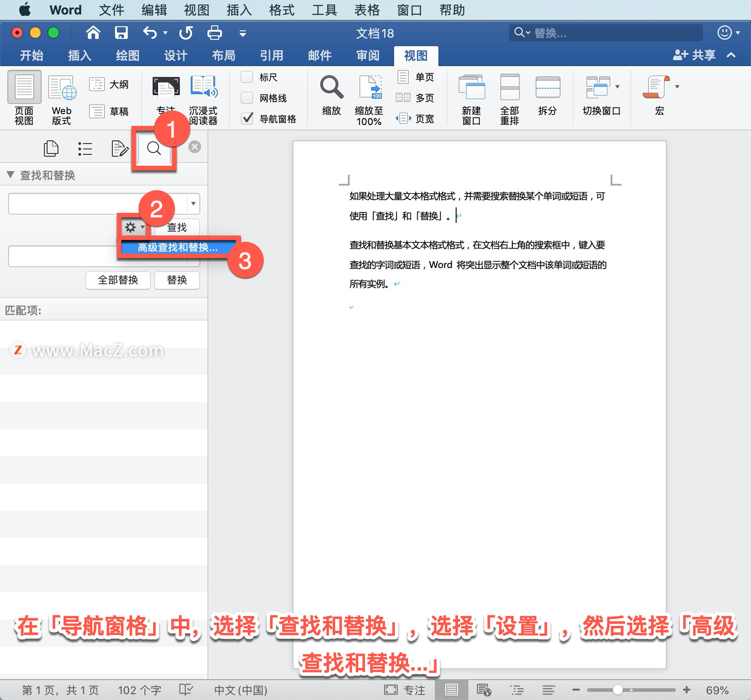Switch to Page View layout

24,98
